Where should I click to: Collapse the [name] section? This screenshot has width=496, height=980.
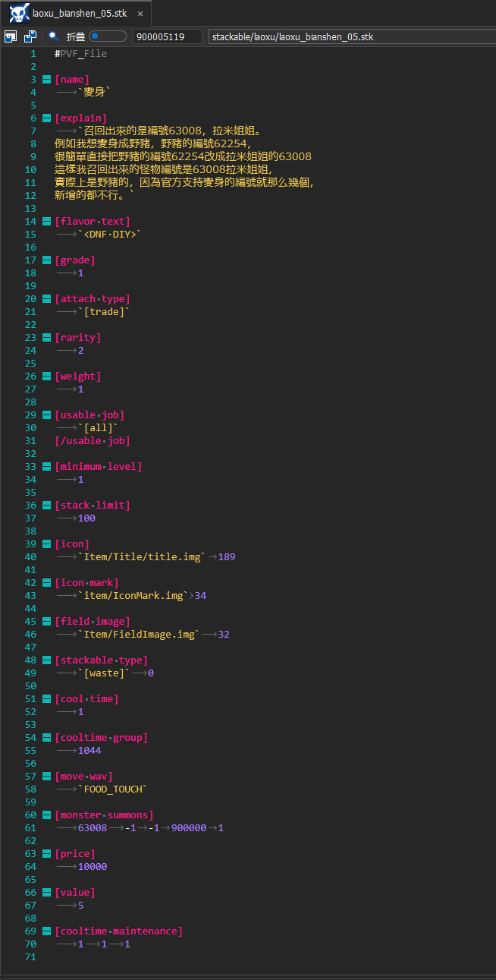point(46,80)
